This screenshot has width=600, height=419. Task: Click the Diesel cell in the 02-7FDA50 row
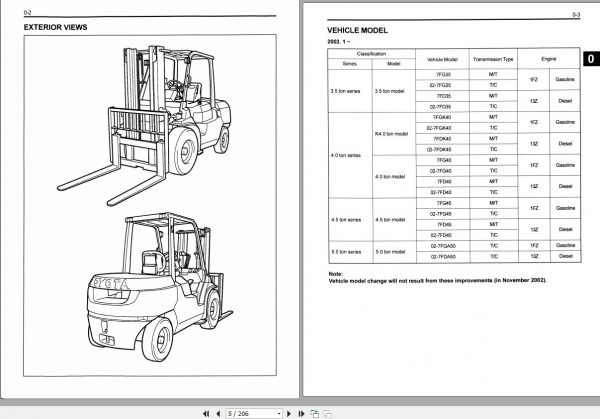tap(566, 256)
